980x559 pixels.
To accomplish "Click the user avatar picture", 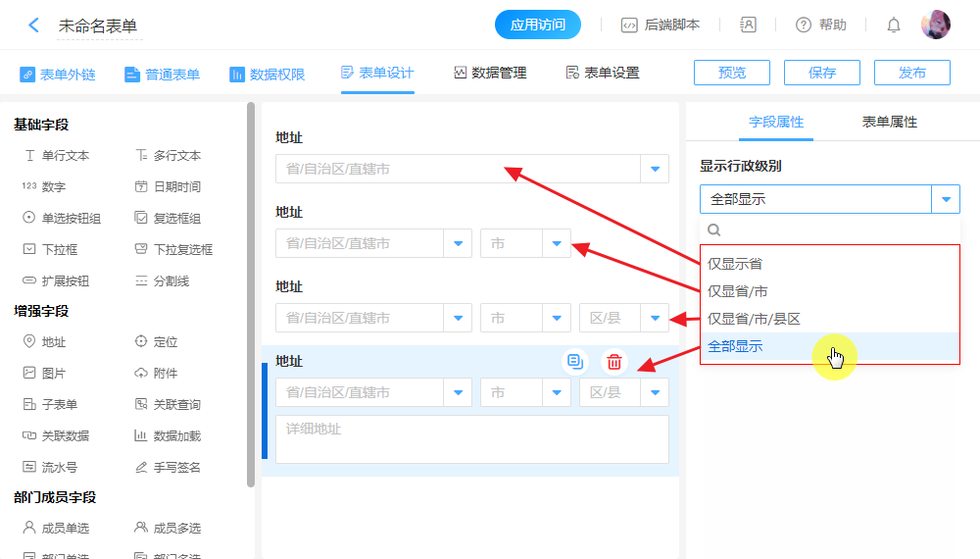I will click(935, 25).
